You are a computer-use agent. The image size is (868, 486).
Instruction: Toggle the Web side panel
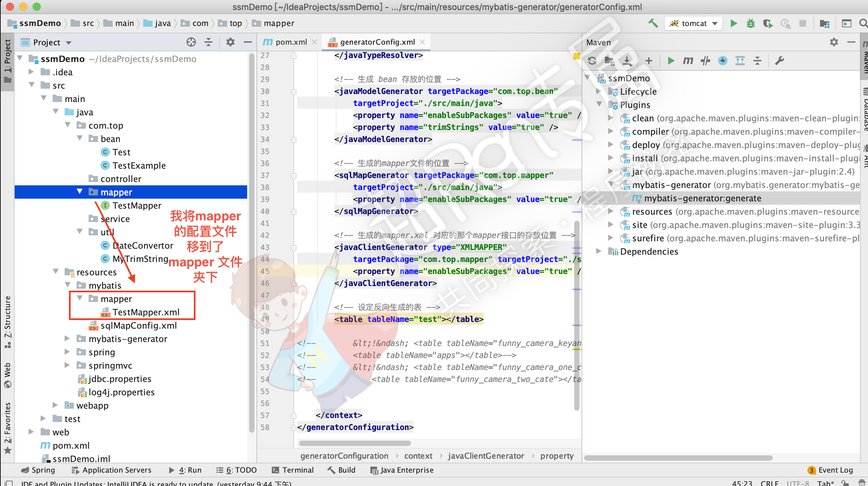tap(7, 375)
